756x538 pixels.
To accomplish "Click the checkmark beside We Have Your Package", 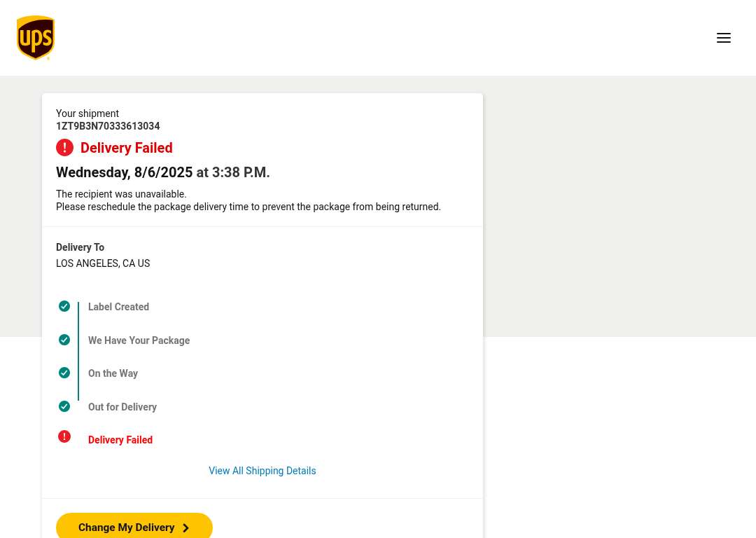I will tap(64, 340).
